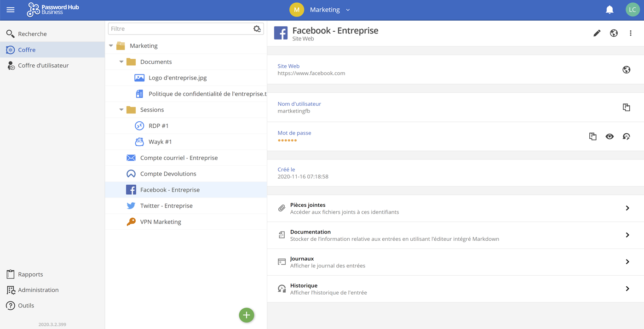The image size is (644, 329).
Task: Select the Twitter - Entreprise entry
Action: coord(166,206)
